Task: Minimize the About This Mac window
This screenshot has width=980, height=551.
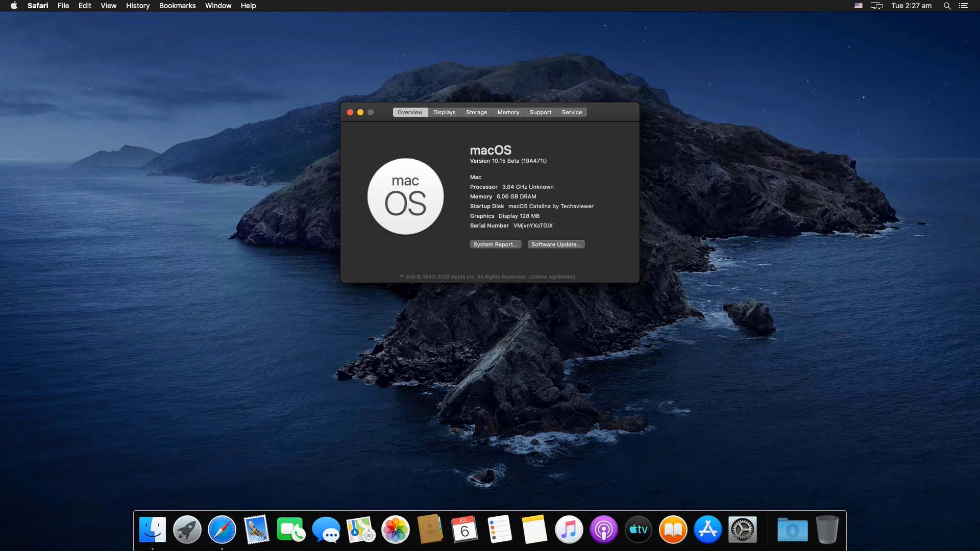Action: (x=360, y=112)
